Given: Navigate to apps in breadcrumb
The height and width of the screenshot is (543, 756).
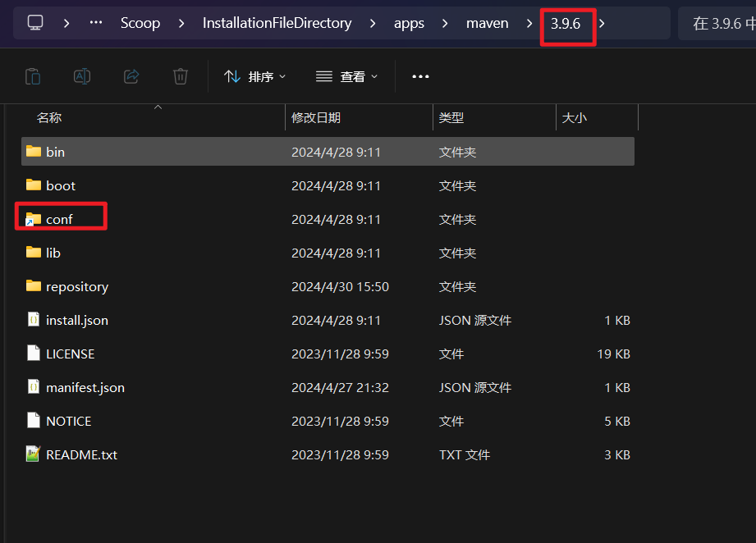Looking at the screenshot, I should (x=410, y=23).
